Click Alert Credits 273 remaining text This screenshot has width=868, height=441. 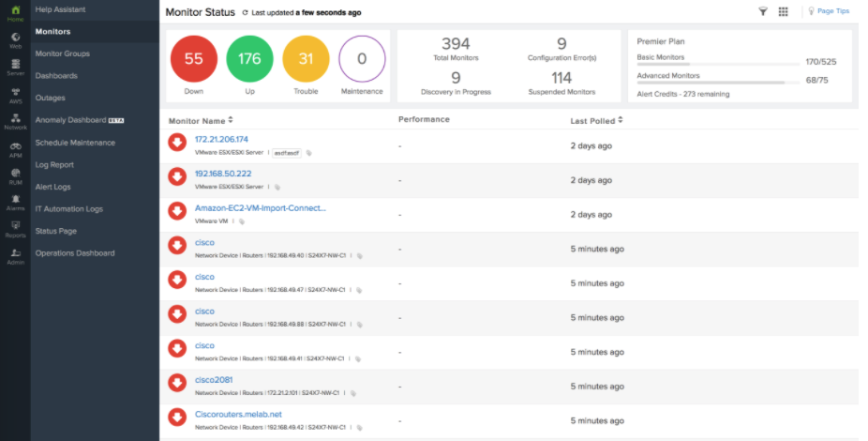point(683,94)
